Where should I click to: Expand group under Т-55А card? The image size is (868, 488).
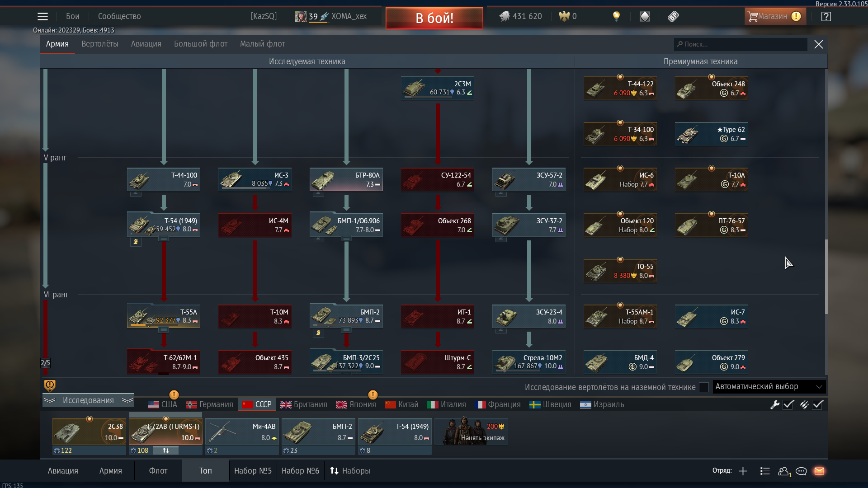[164, 330]
